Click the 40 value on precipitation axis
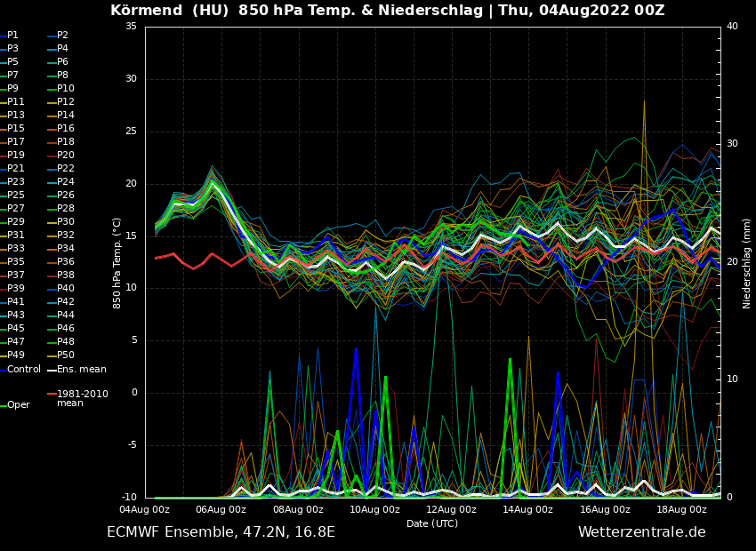 click(732, 27)
